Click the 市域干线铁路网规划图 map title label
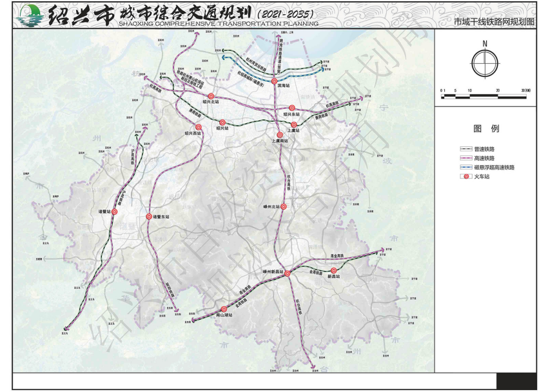This screenshot has height=392, width=548. coord(494,21)
